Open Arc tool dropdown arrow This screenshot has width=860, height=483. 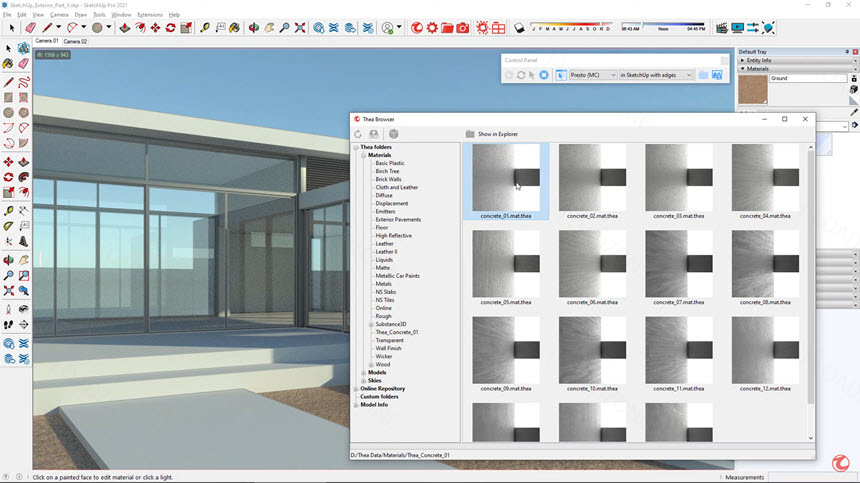click(83, 27)
